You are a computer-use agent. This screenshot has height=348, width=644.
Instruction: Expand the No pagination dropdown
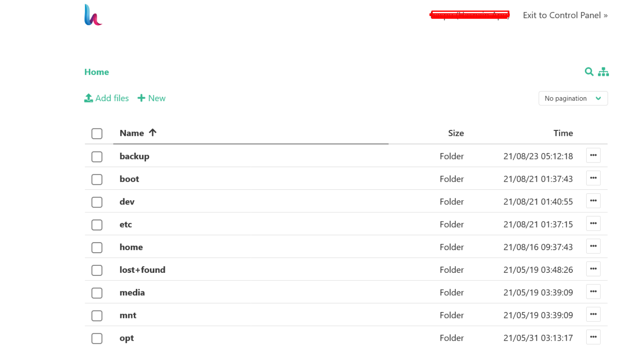pos(573,98)
